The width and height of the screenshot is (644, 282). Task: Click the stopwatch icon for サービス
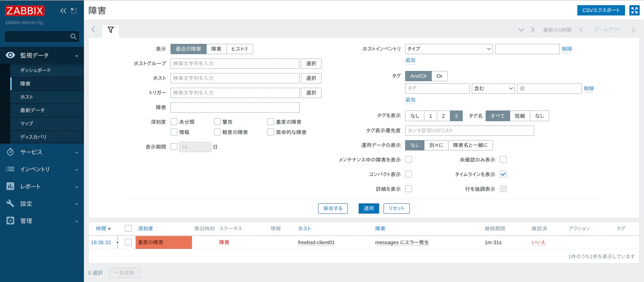11,152
